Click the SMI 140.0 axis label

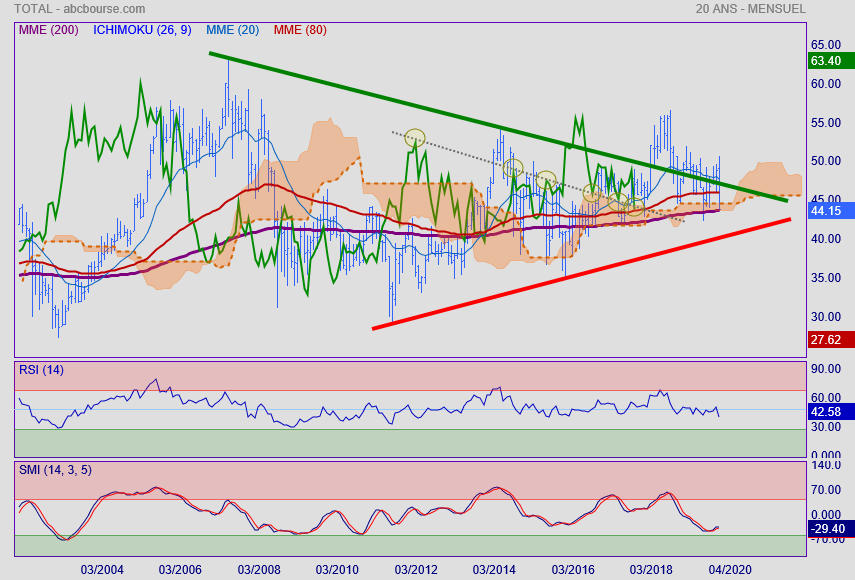pos(826,465)
